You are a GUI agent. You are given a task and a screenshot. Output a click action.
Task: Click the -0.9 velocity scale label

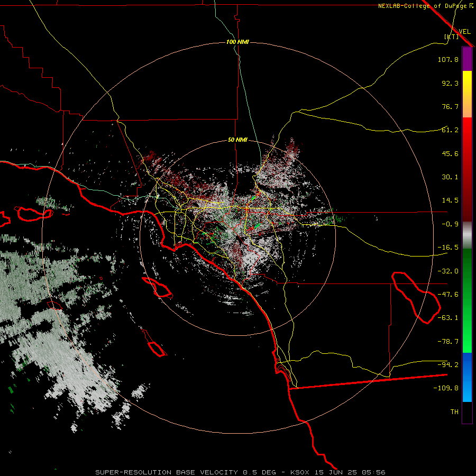(x=450, y=224)
